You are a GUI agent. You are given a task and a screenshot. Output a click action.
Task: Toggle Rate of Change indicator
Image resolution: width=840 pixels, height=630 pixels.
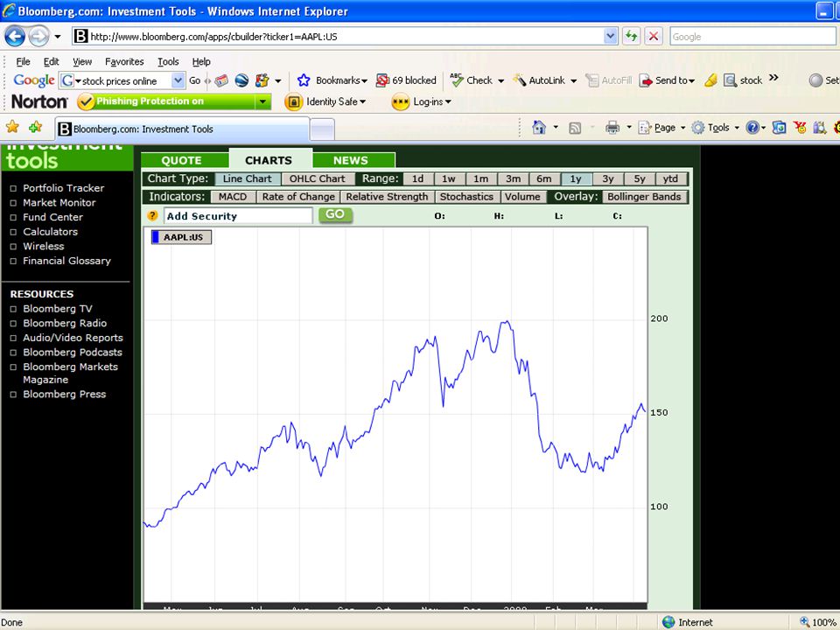tap(298, 197)
